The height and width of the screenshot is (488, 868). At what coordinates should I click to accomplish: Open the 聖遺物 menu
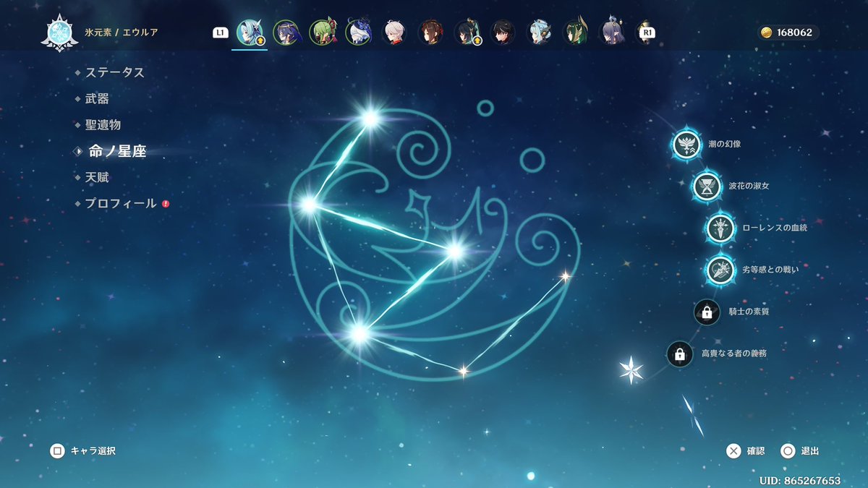(x=103, y=124)
